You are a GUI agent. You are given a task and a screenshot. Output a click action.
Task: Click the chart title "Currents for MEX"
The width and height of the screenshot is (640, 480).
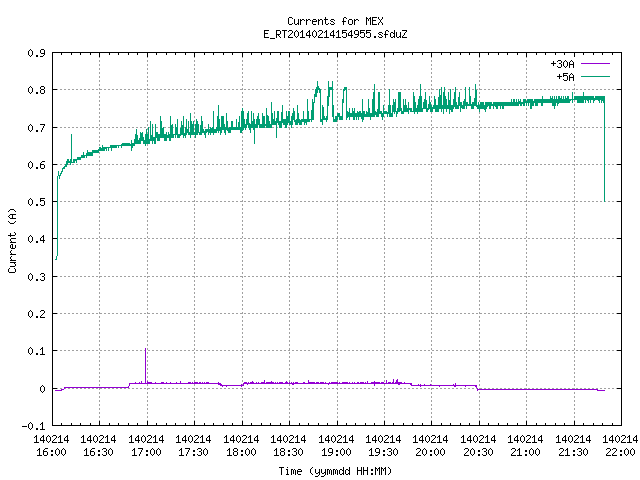coord(335,21)
